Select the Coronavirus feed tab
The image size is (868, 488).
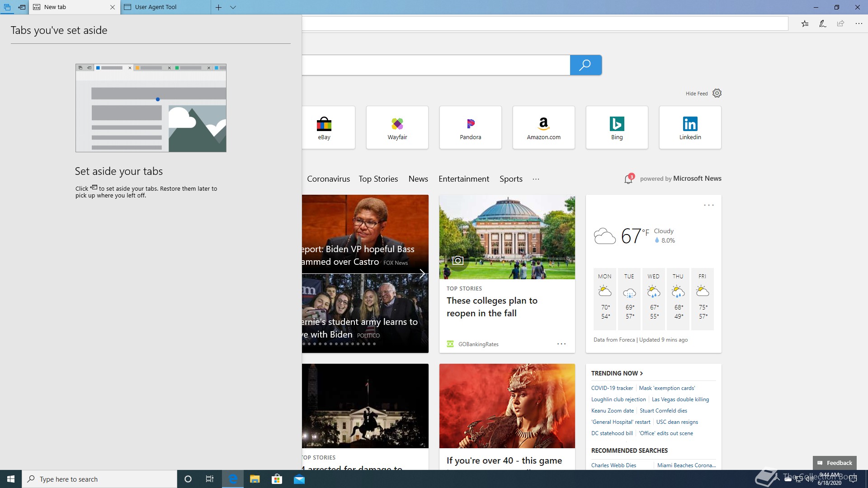coord(328,179)
